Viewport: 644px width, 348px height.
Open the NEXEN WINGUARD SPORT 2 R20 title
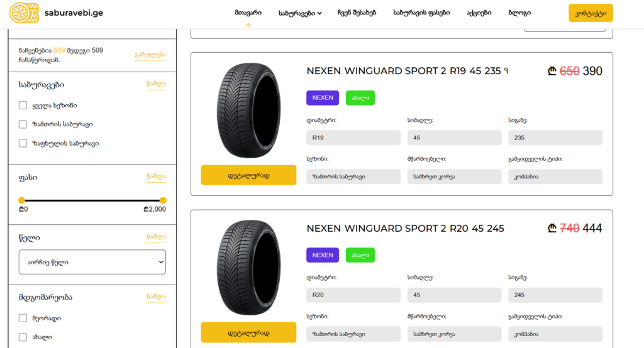coord(405,229)
